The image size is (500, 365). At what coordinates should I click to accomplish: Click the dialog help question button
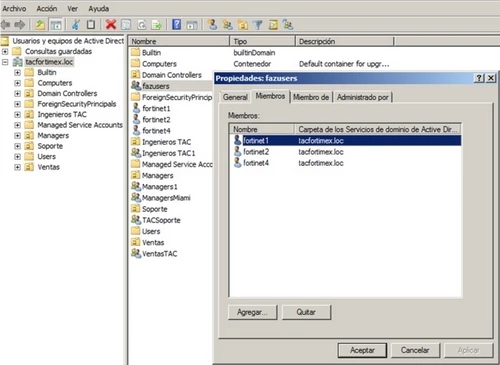[x=479, y=78]
